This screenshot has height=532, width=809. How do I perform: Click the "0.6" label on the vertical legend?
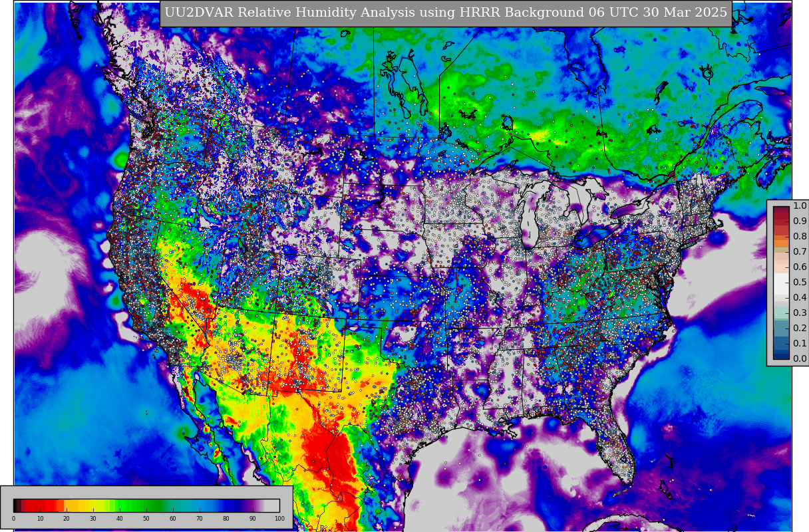click(800, 267)
